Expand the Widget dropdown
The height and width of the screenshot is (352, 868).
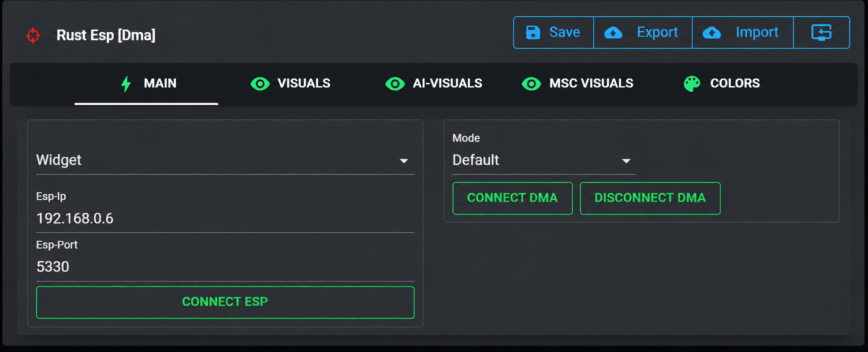click(x=225, y=160)
